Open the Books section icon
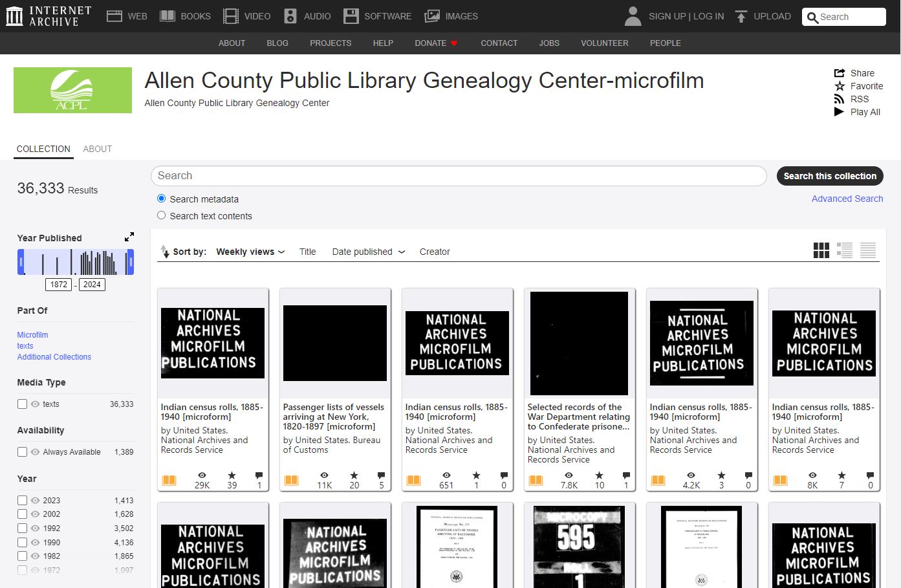Viewport: 901px width, 588px height. click(168, 16)
